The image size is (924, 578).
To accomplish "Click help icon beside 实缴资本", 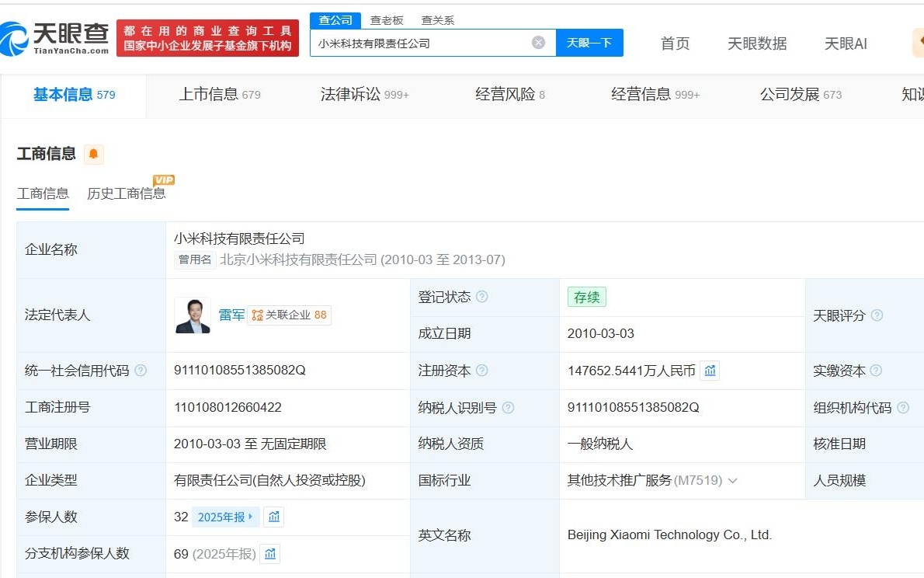I will (x=876, y=371).
